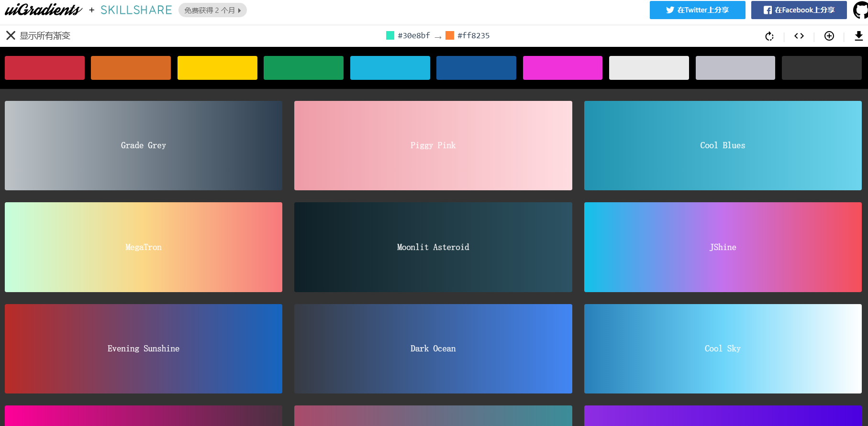Pick the Evening Sunshine gradient
The height and width of the screenshot is (426, 868).
tap(144, 349)
